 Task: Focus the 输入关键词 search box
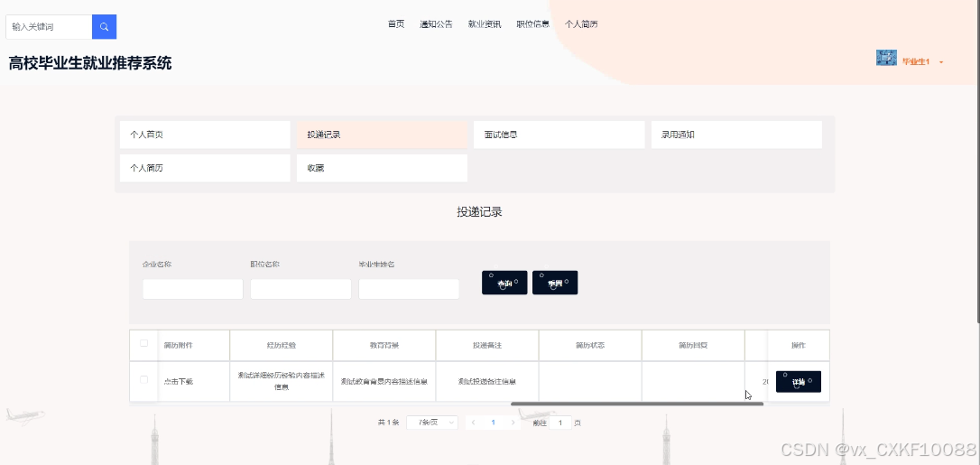pyautogui.click(x=50, y=27)
